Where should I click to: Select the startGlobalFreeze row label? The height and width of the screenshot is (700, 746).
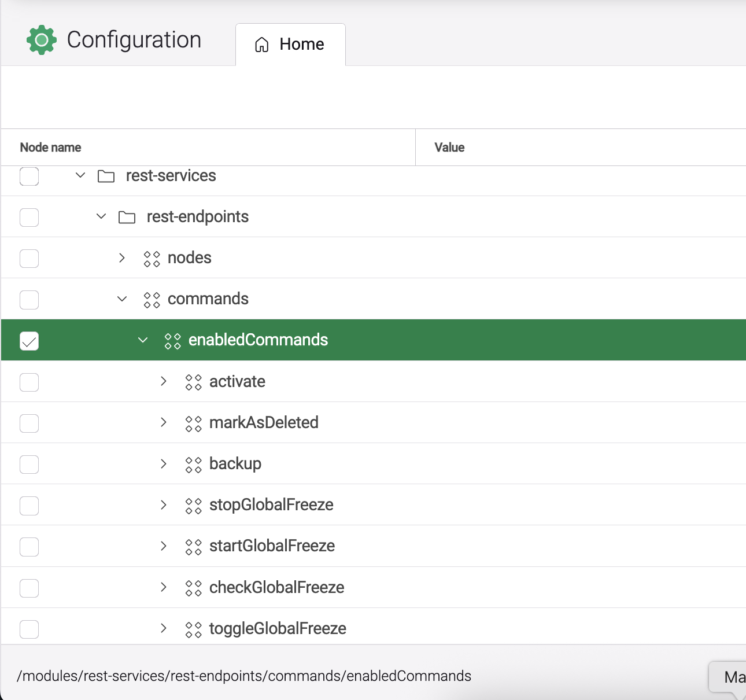pyautogui.click(x=272, y=546)
